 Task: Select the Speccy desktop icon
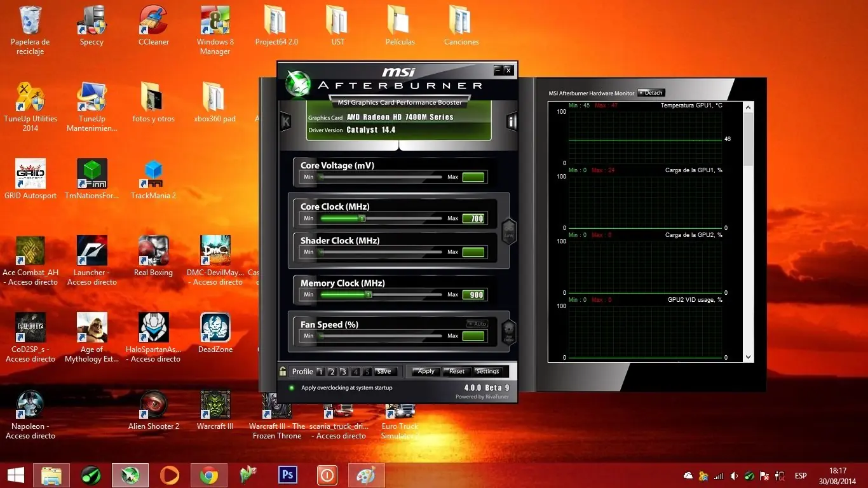pos(92,25)
